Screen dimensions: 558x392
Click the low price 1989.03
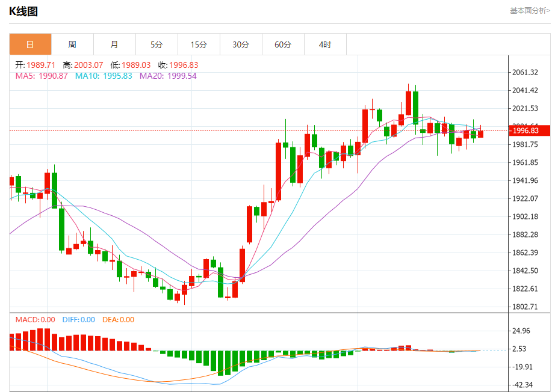coord(136,65)
